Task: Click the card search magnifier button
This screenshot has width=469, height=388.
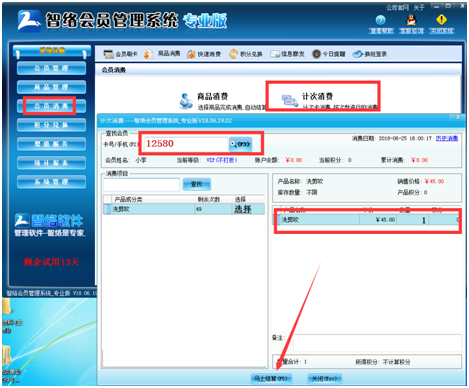Action: (x=240, y=144)
